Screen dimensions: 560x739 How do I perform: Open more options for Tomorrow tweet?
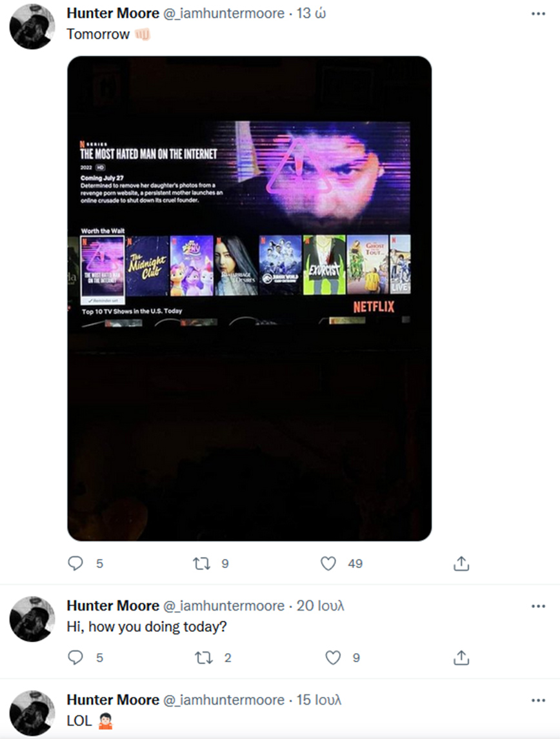[x=538, y=14]
